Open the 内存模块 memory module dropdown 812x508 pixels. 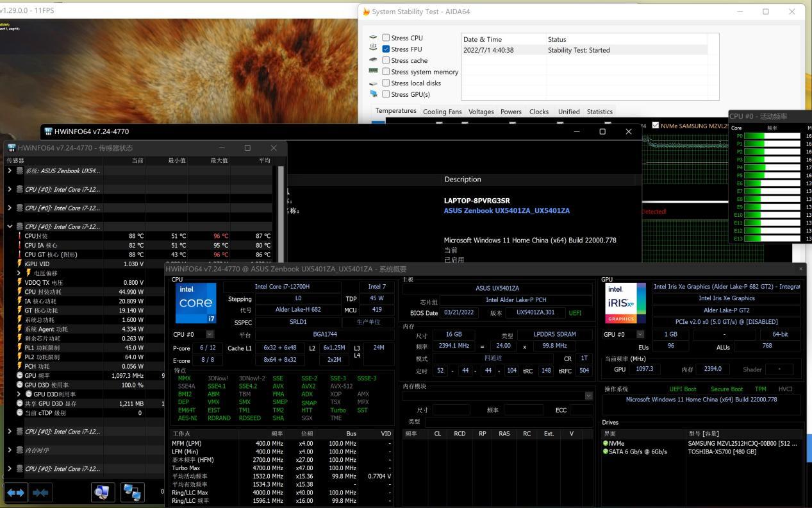coord(588,396)
